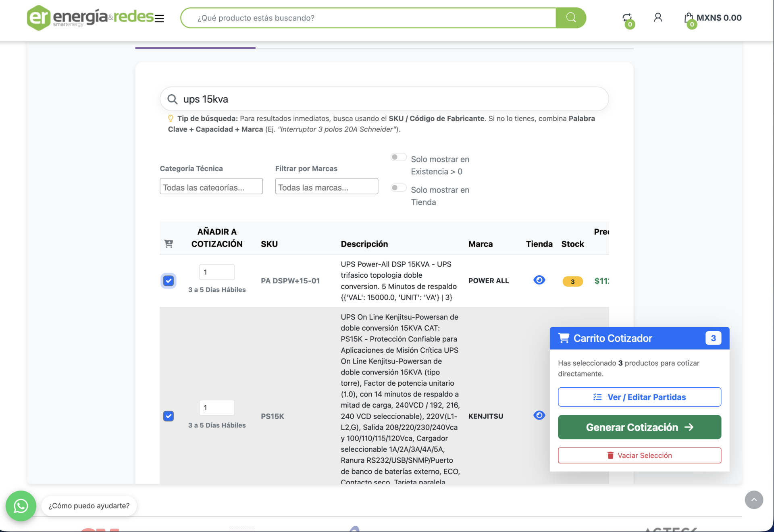774x532 pixels.
Task: Toggle Solo mostrar en Tienda switch
Action: coord(398,188)
